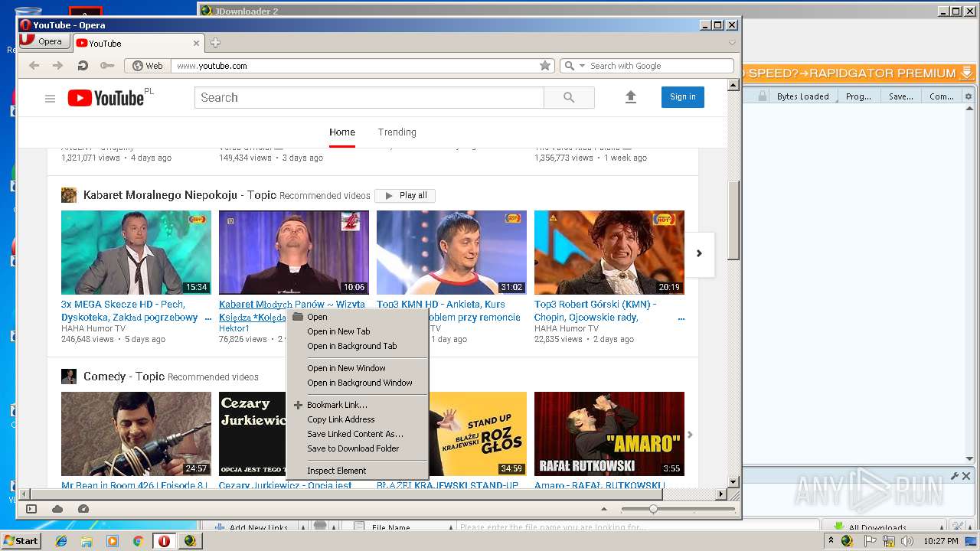Viewport: 980px width, 551px height.
Task: Open the Opera main menu button
Action: [44, 42]
